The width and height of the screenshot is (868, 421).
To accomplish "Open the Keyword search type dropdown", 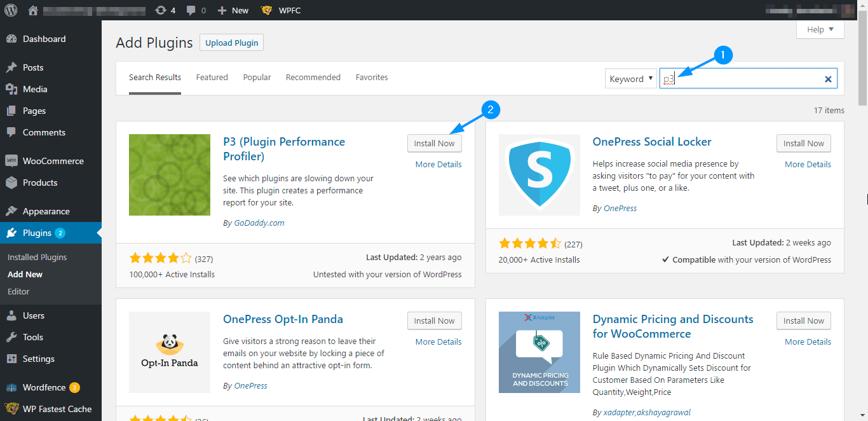I will pos(631,79).
